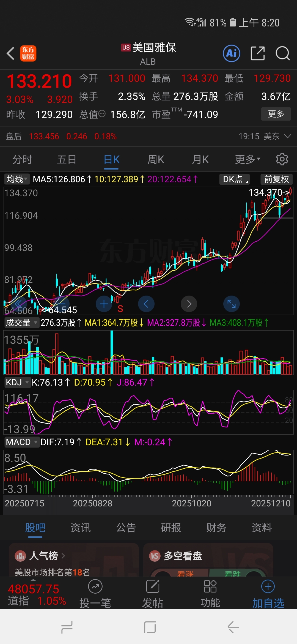The height and width of the screenshot is (644, 297).
Task: Open 研报 research tab
Action: (171, 528)
